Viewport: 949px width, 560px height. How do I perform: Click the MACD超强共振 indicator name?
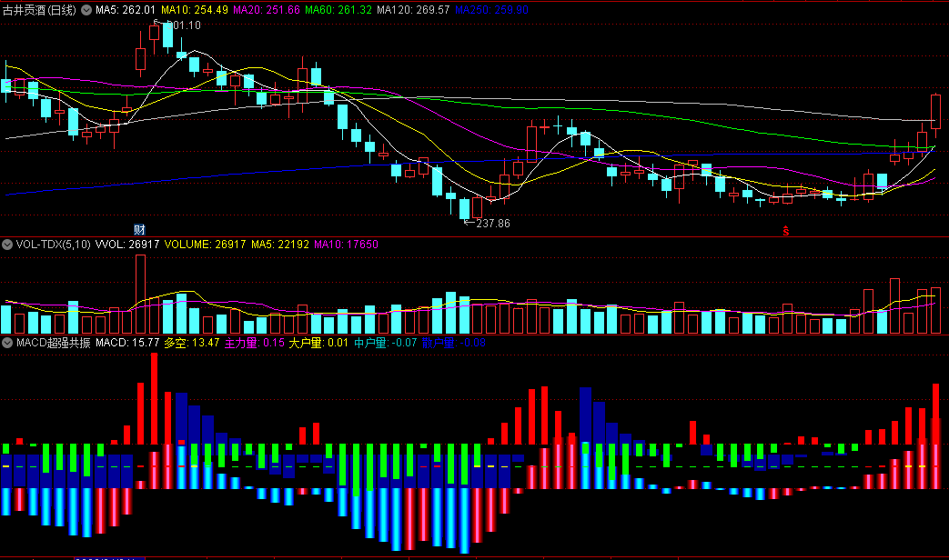point(54,343)
